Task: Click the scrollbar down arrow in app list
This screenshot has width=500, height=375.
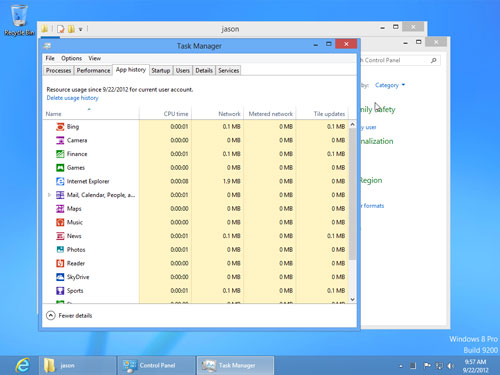Action: (352, 299)
